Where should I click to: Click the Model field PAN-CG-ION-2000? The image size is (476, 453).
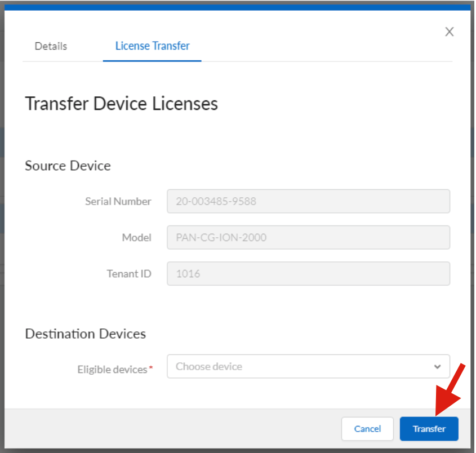coord(308,237)
